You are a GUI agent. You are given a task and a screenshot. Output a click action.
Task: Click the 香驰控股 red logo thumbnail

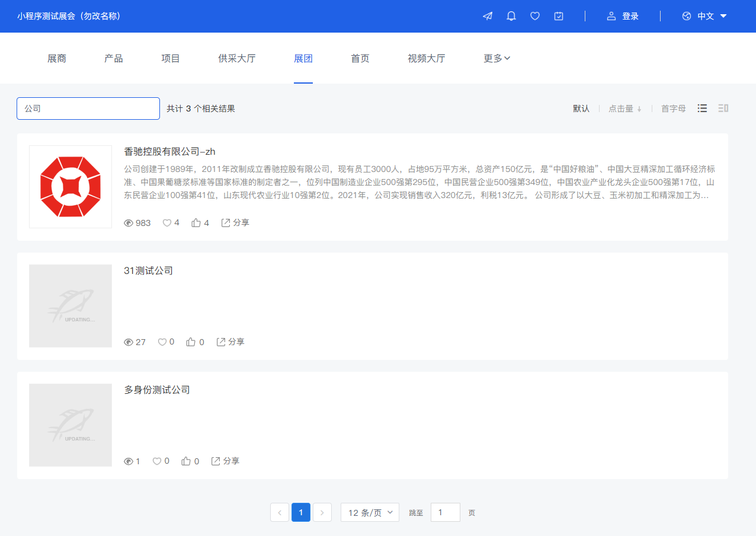pos(71,187)
